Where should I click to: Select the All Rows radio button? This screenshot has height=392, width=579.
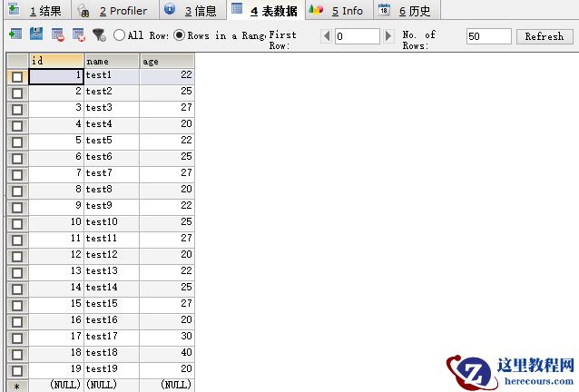tap(119, 35)
